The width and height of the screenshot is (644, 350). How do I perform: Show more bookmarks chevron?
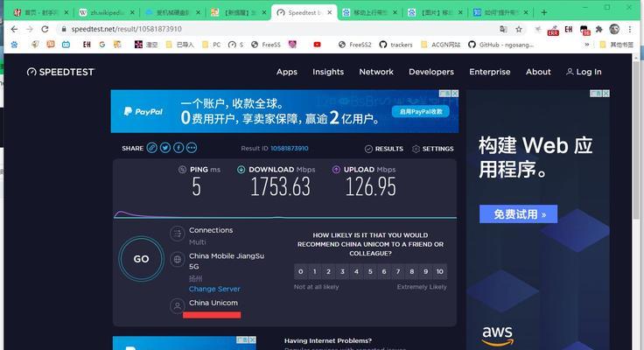[x=587, y=45]
